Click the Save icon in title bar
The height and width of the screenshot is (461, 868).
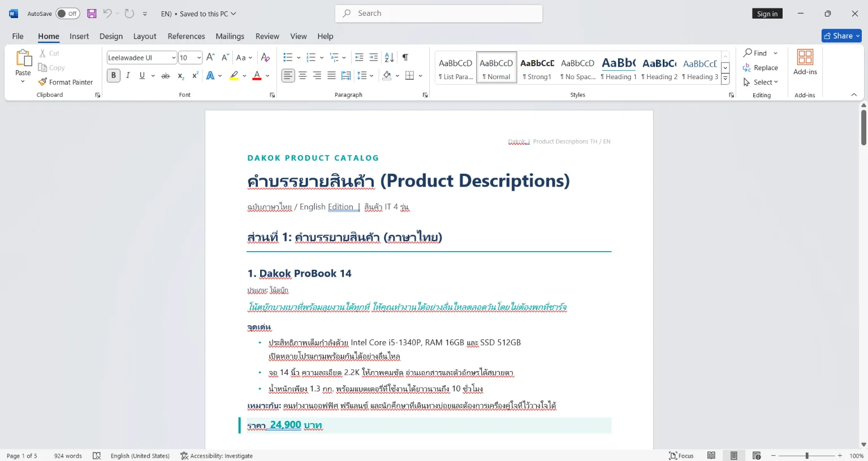(92, 14)
